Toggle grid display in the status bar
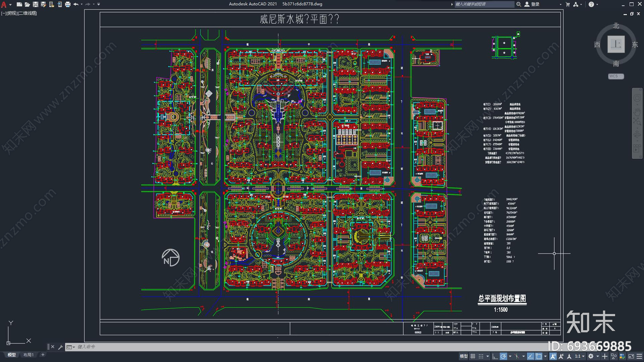This screenshot has width=644, height=362. [473, 356]
